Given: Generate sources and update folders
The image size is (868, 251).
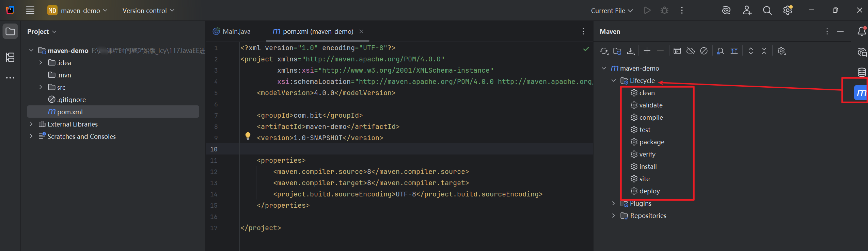Looking at the screenshot, I should pos(617,51).
